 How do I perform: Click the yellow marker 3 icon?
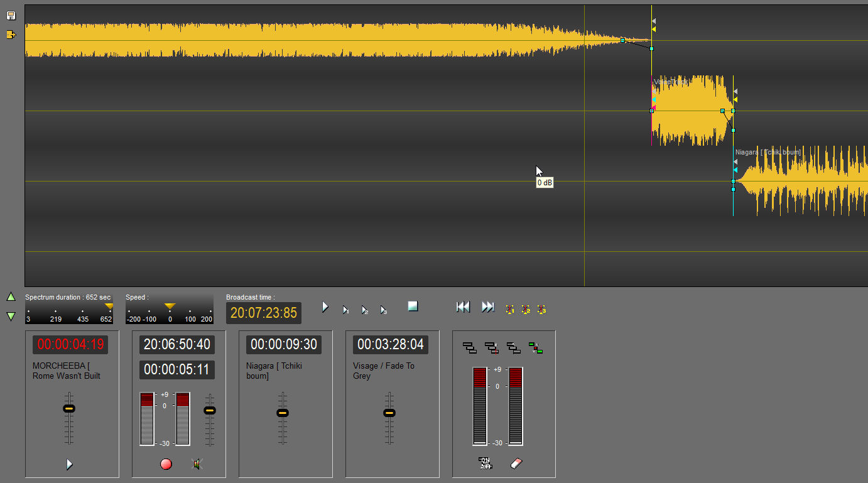click(x=541, y=309)
